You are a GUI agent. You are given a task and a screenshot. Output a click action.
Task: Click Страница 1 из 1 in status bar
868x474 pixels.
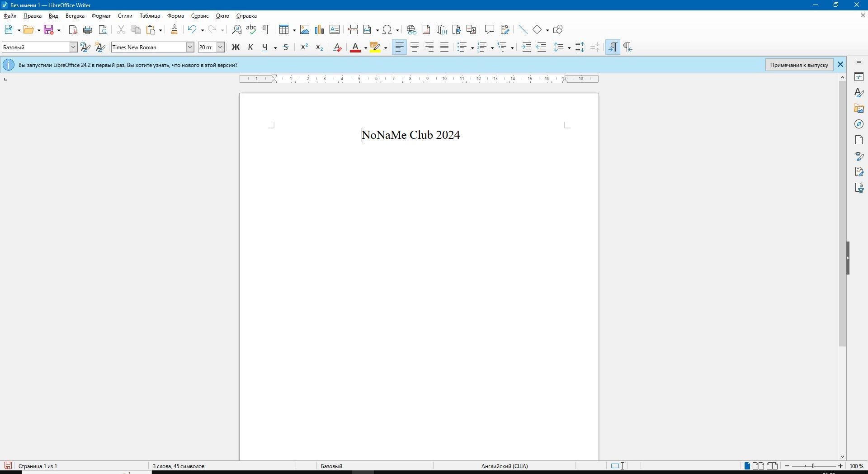pos(38,466)
